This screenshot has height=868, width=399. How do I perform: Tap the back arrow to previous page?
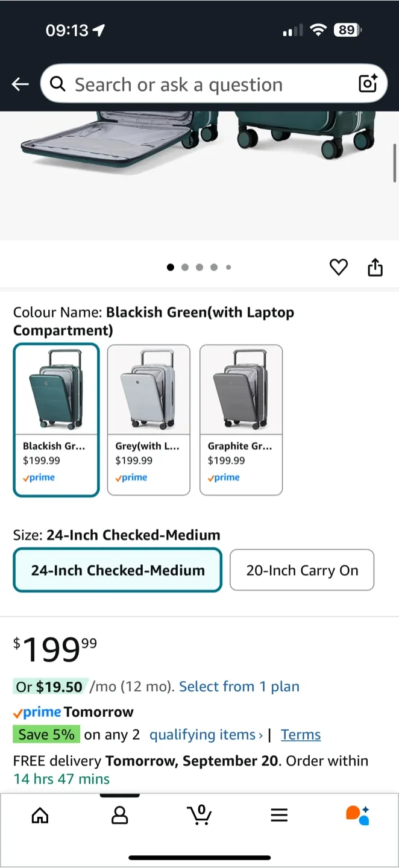tap(20, 84)
